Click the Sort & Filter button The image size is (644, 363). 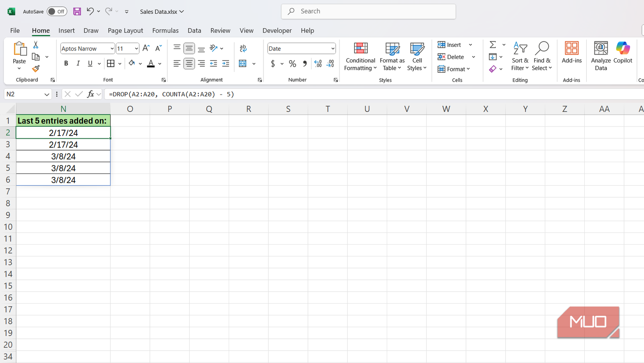click(520, 57)
